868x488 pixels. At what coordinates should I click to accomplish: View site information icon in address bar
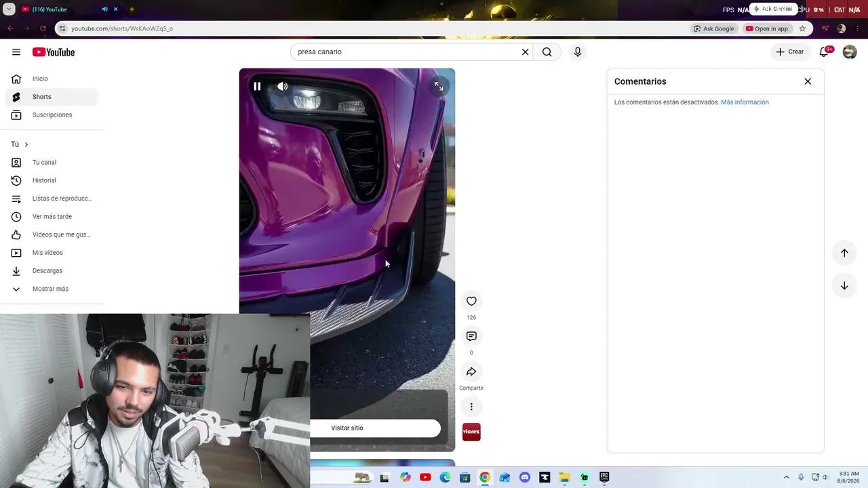coord(62,28)
